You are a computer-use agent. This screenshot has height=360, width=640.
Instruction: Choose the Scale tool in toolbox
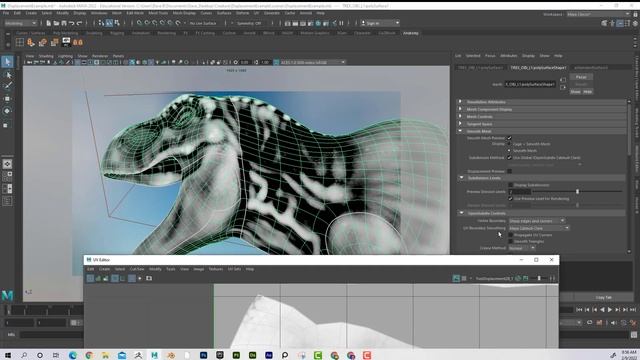coord(6,125)
